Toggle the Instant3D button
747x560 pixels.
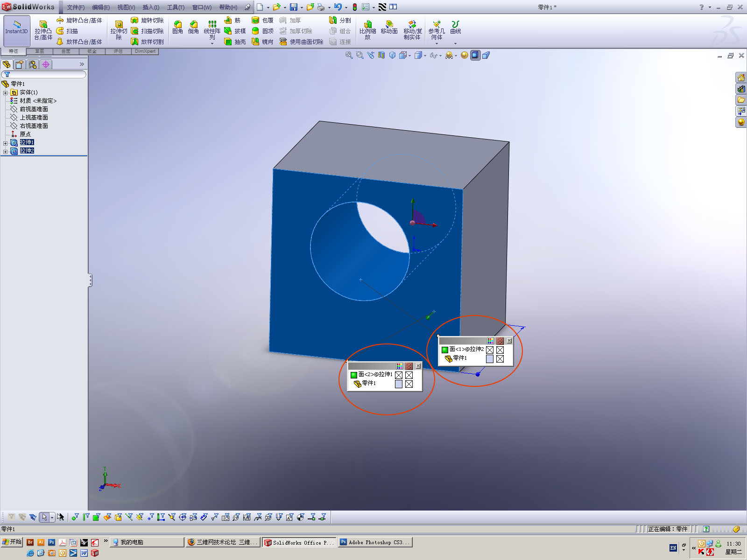click(x=17, y=31)
